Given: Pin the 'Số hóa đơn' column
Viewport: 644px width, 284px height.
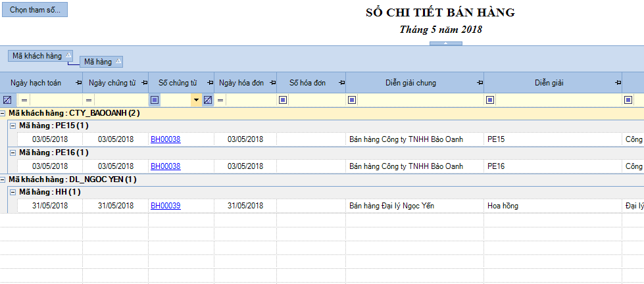Looking at the screenshot, I should (341, 83).
